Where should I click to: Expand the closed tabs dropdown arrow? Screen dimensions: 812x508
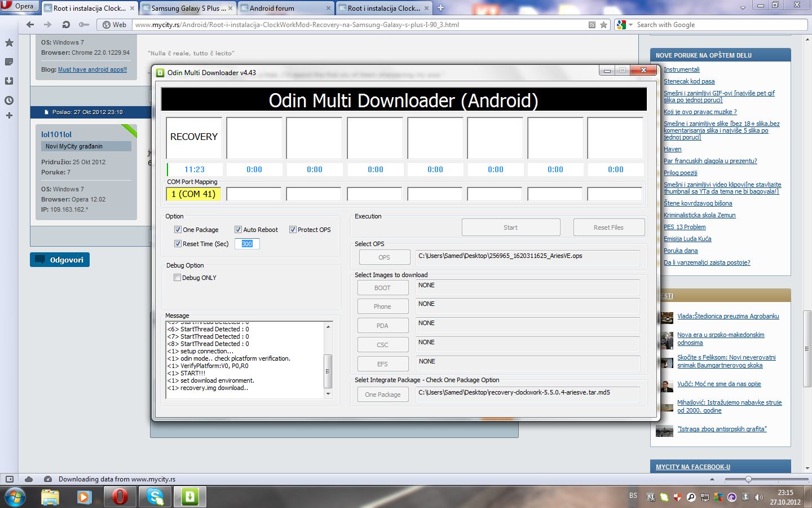743,8
